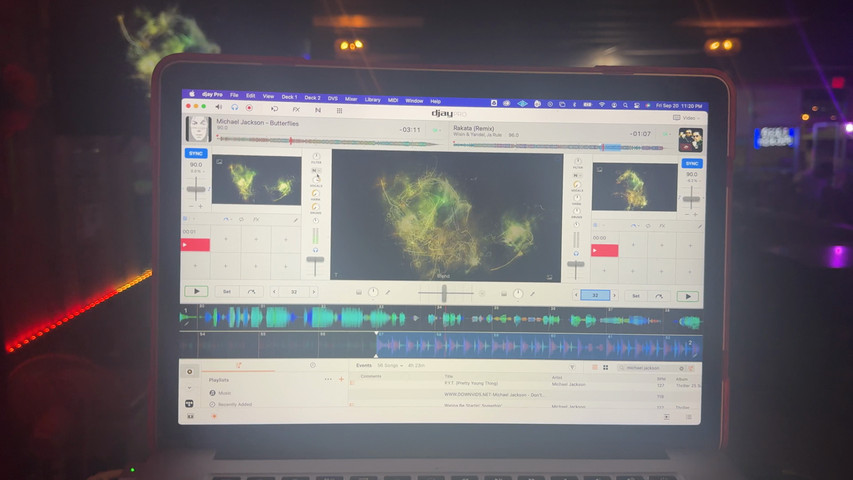This screenshot has width=853, height=480.
Task: Click the image icon in Deck 1 video preview
Action: (219, 162)
